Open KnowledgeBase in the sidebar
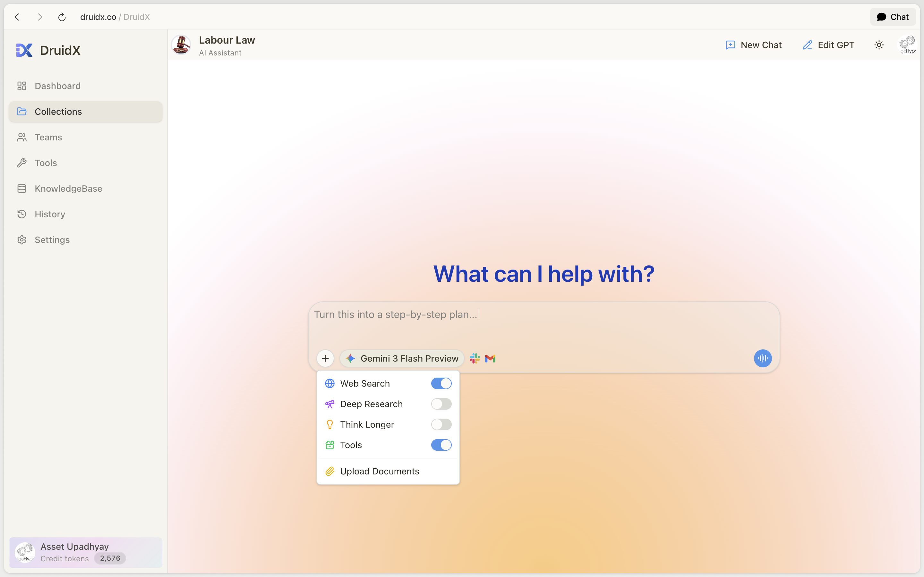924x577 pixels. [x=68, y=188]
